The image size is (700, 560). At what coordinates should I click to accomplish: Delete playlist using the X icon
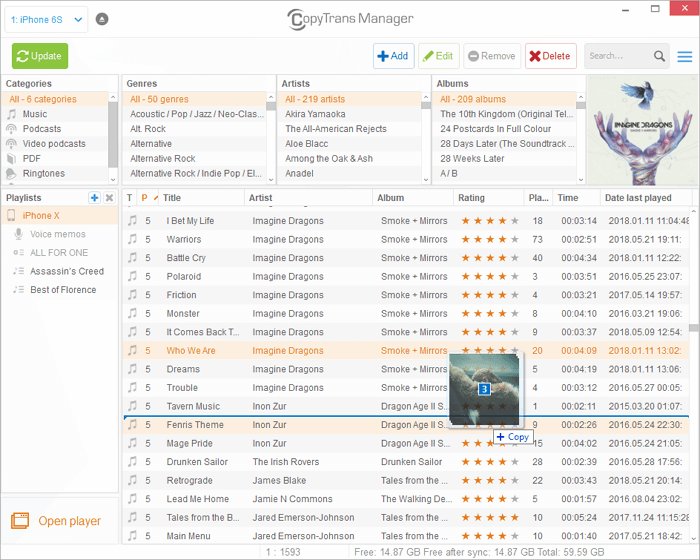pos(109,198)
